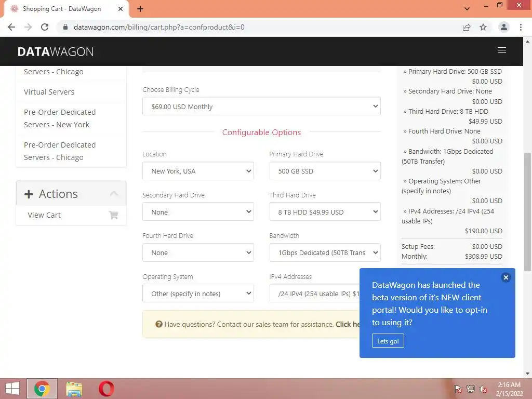Click the Action Center flag tray icon

[458, 389]
